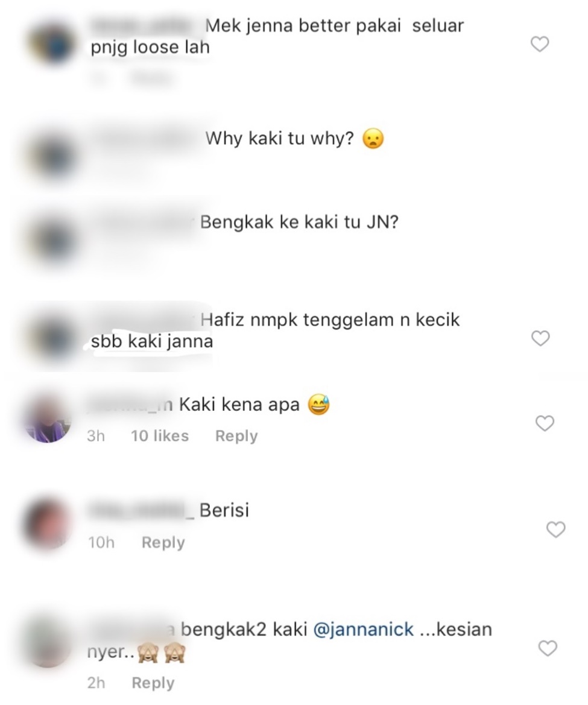Reply to the 'Kaki kena apa' comment

tap(236, 435)
